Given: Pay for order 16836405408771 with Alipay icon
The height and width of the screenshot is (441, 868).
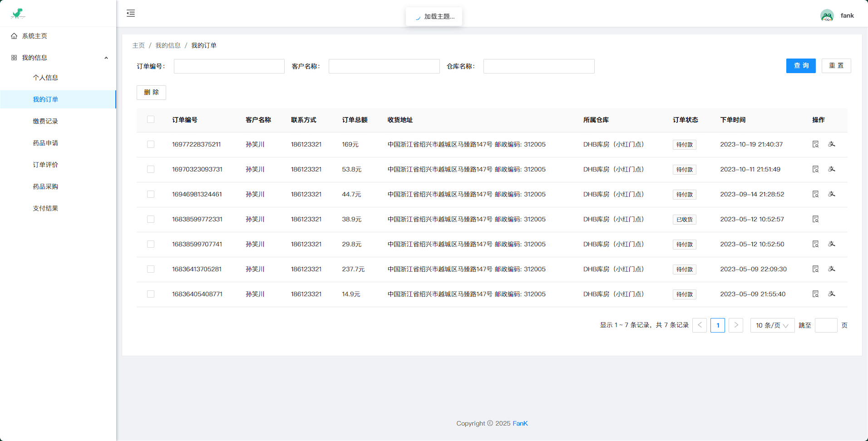Looking at the screenshot, I should click(x=831, y=294).
